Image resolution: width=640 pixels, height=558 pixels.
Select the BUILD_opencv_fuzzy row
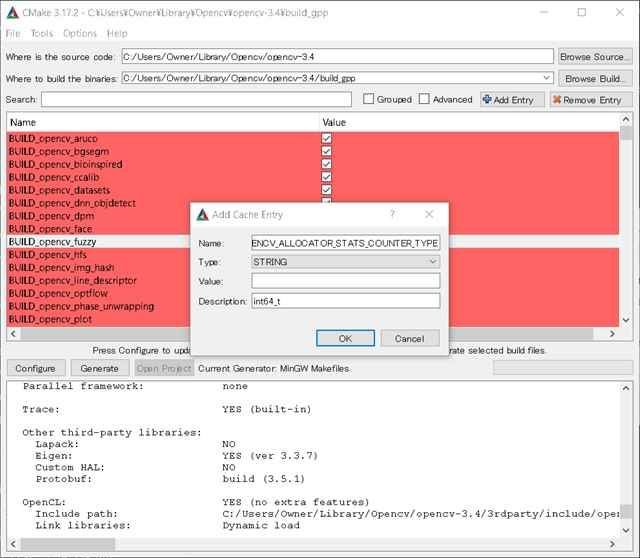[313, 242]
